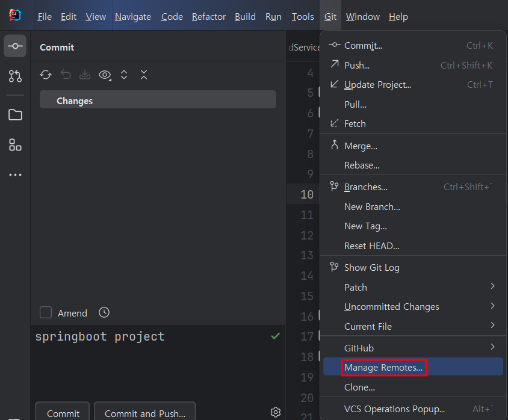Open the View menu
508x420 pixels.
[96, 16]
